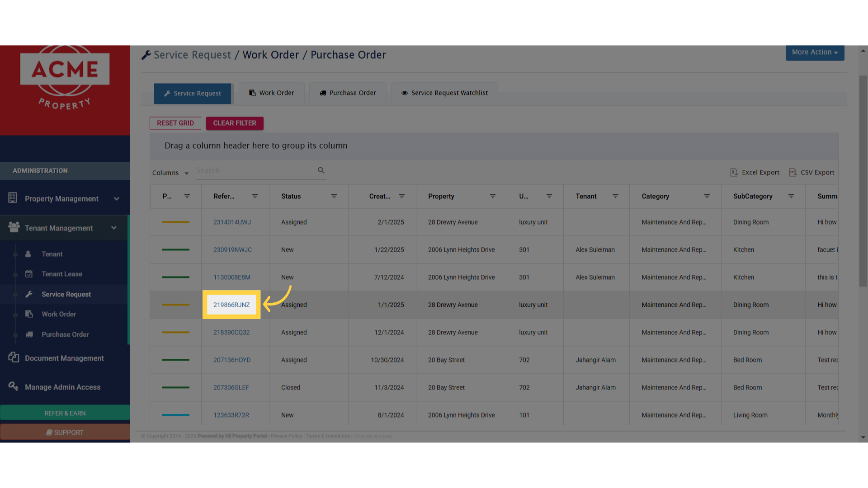868x488 pixels.
Task: Open filter icon on Tenant column
Action: (x=615, y=196)
